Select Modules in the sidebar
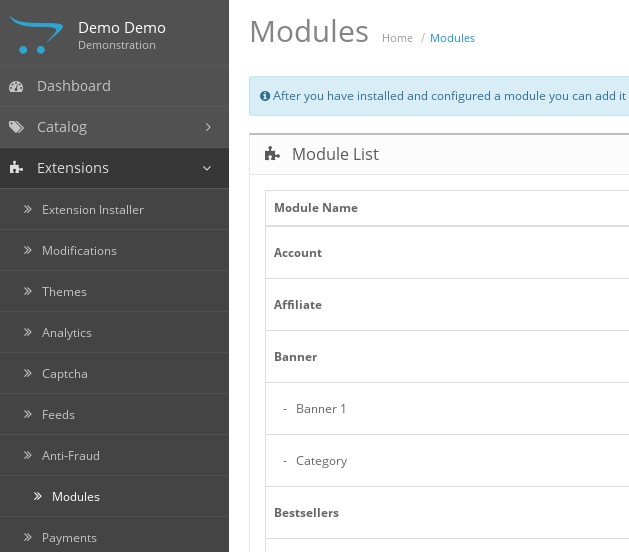Image resolution: width=629 pixels, height=552 pixels. pyautogui.click(x=114, y=496)
